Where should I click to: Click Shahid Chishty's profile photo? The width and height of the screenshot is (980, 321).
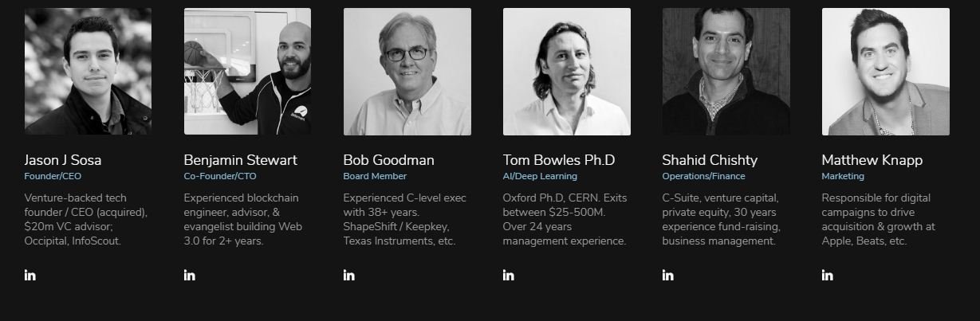726,72
